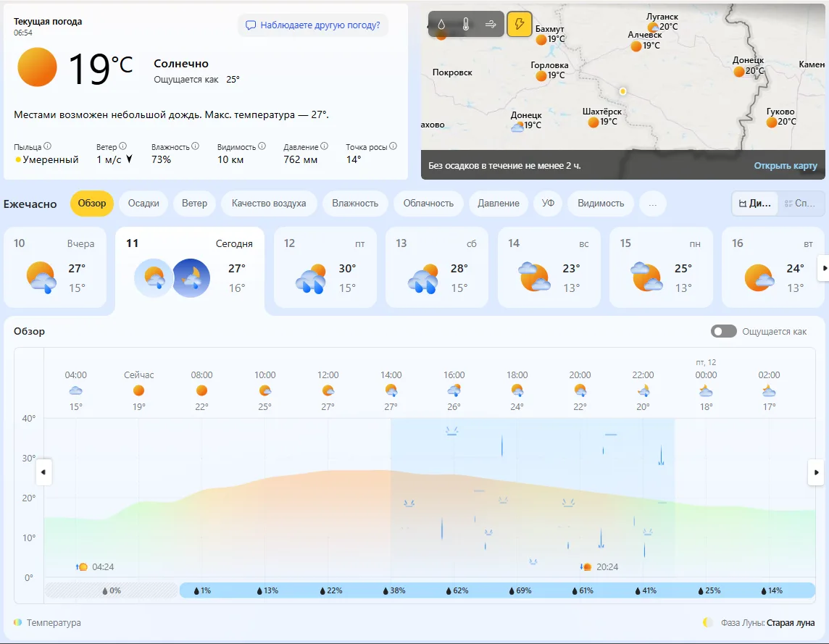Click the Старая луна moon phase text
The width and height of the screenshot is (829, 644).
[791, 622]
